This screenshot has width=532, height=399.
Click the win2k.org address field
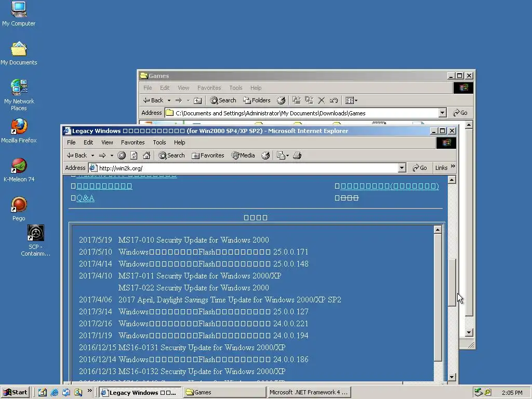click(x=248, y=168)
